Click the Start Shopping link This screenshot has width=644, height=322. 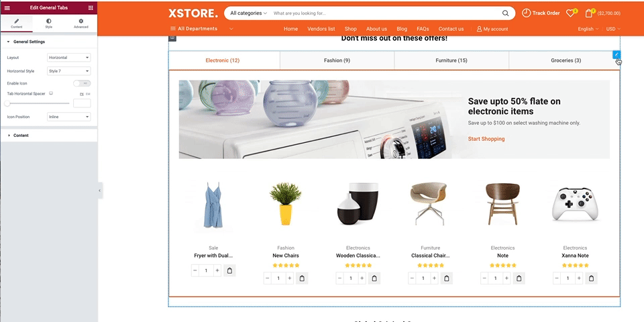486,139
